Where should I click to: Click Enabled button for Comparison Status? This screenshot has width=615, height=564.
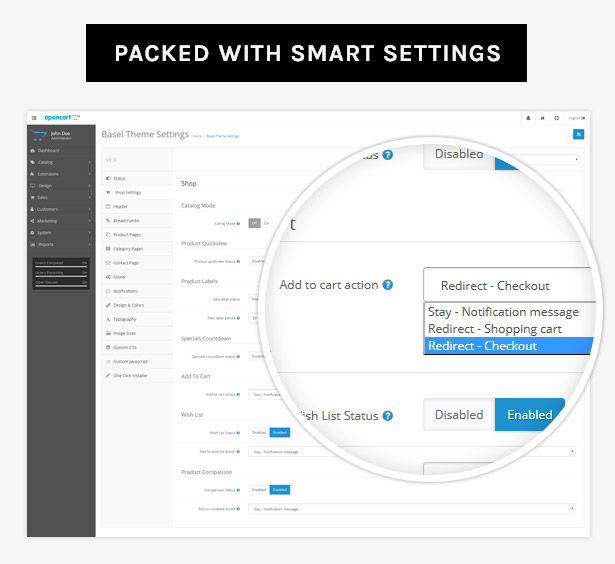[x=280, y=489]
